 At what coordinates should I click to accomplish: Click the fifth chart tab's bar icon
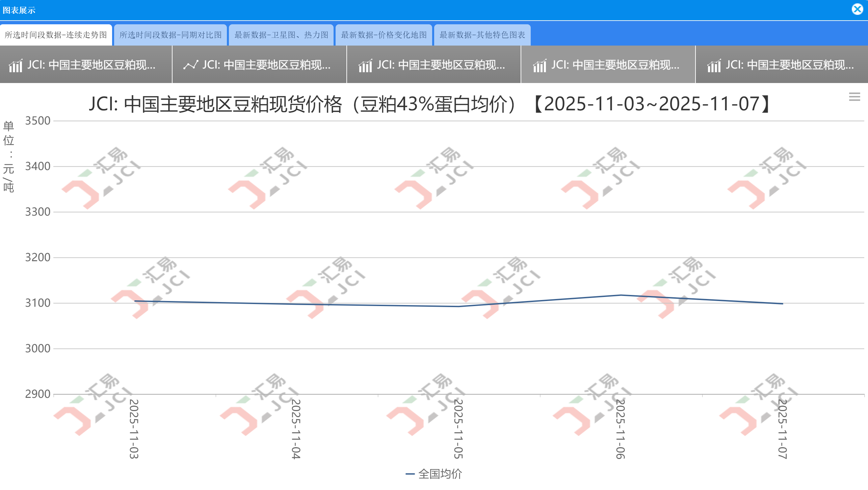coord(714,65)
